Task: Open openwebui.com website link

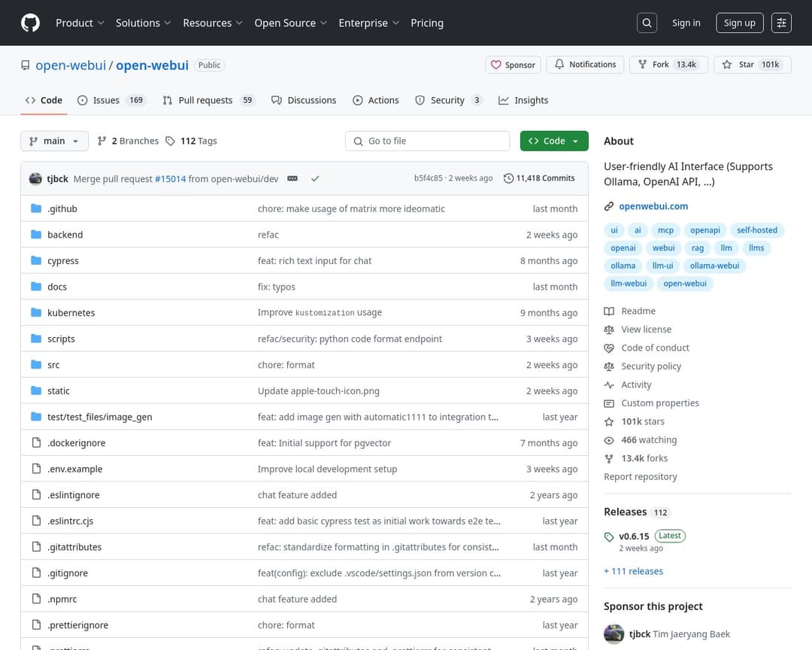Action: (x=653, y=206)
